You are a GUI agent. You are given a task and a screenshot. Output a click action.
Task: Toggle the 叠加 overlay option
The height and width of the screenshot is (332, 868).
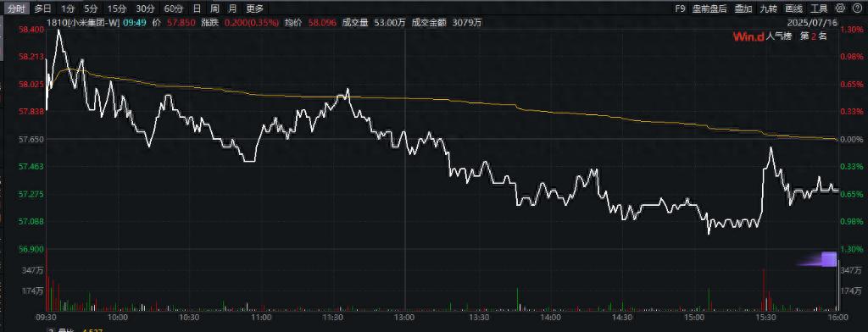point(743,8)
